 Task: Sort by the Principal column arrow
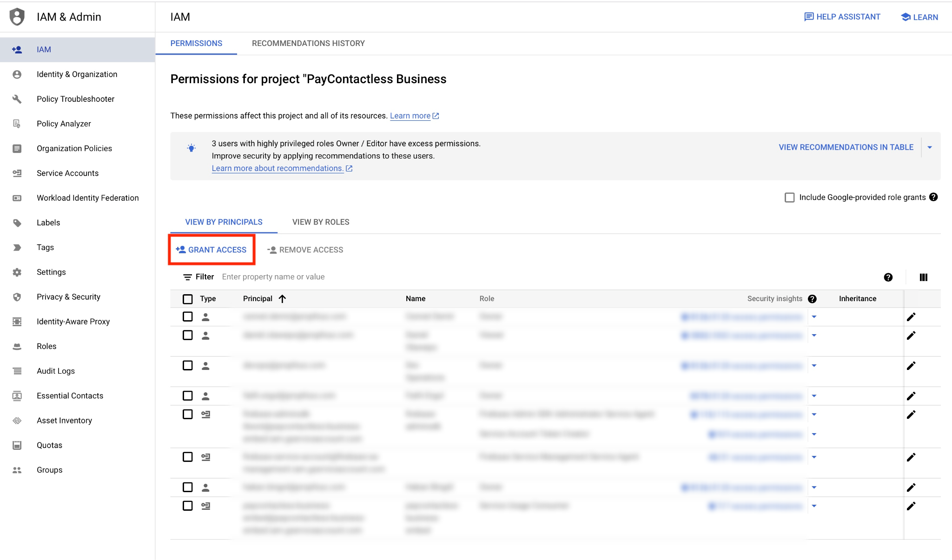tap(282, 299)
